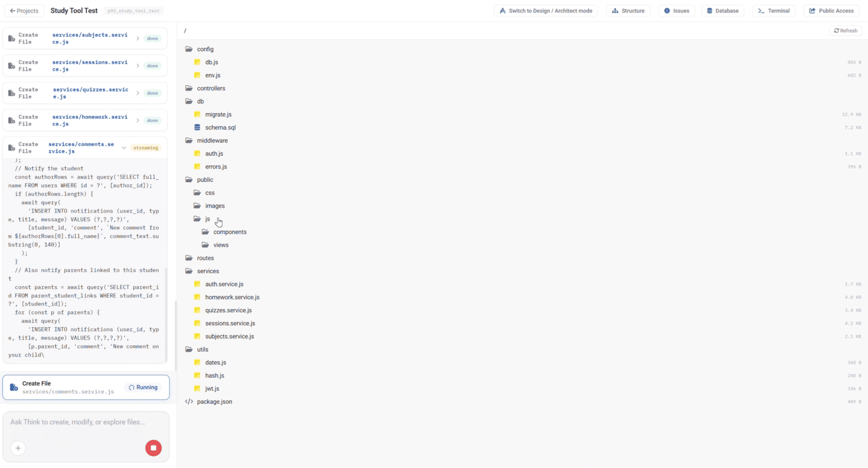This screenshot has width=868, height=468.
Task: Open hash.js file
Action: pyautogui.click(x=215, y=376)
